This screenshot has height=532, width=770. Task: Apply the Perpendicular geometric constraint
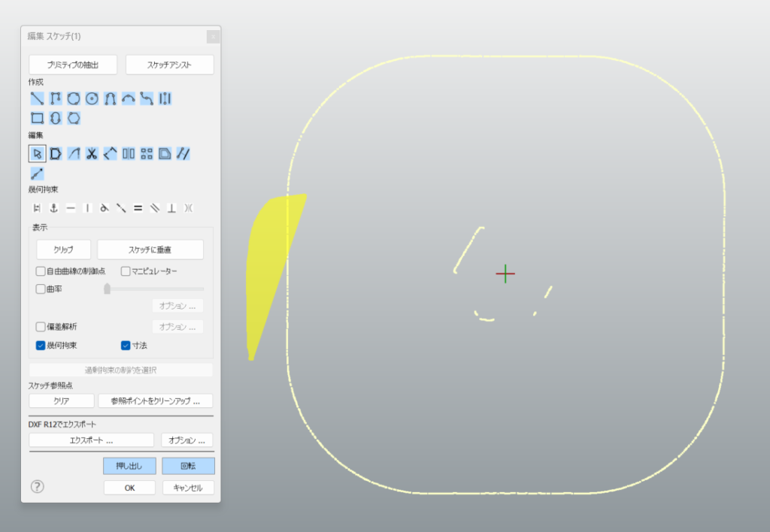[x=171, y=208]
